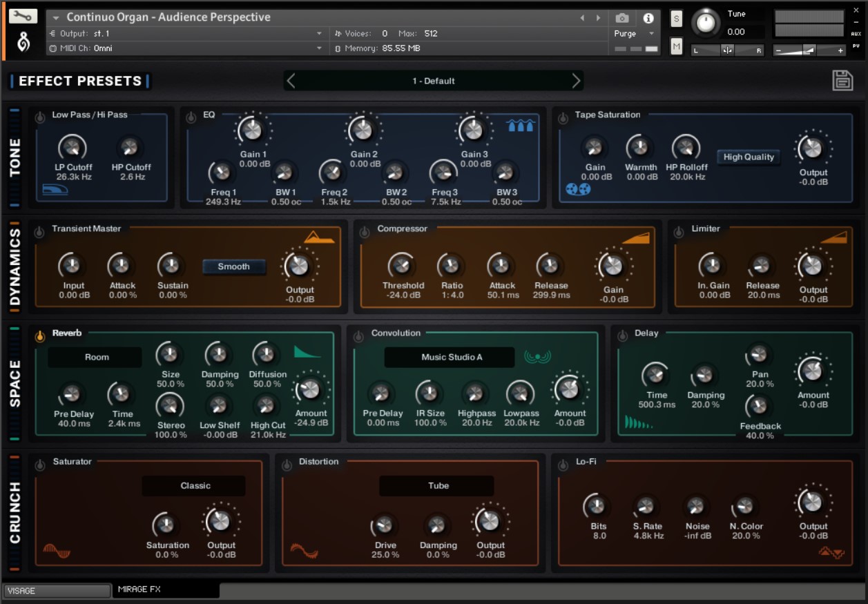This screenshot has width=868, height=604.
Task: Toggle the Reverb power button
Action: coord(40,336)
